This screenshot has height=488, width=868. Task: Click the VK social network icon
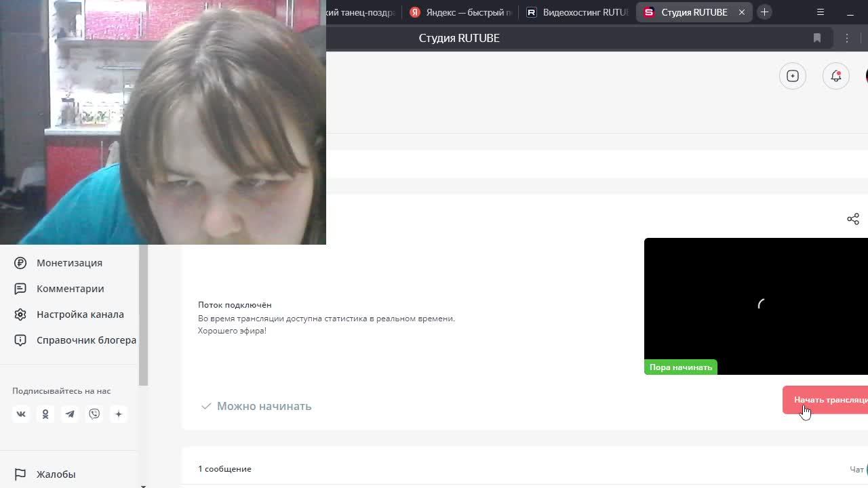click(21, 414)
